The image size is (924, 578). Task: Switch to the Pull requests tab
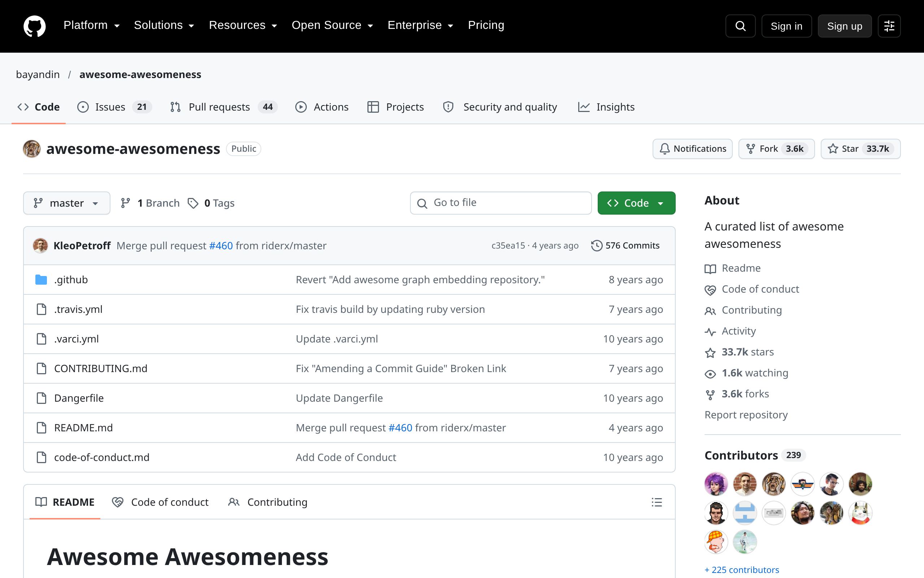[224, 107]
